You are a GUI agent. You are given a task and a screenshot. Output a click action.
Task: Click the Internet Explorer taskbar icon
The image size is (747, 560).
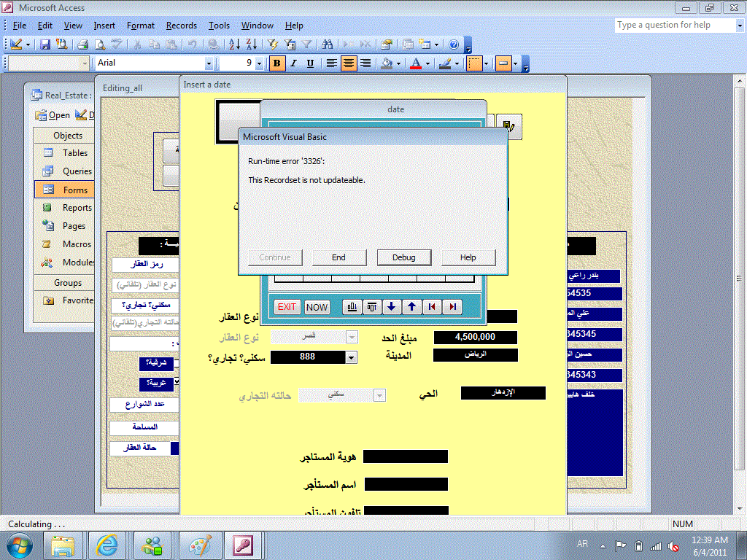pos(107,545)
